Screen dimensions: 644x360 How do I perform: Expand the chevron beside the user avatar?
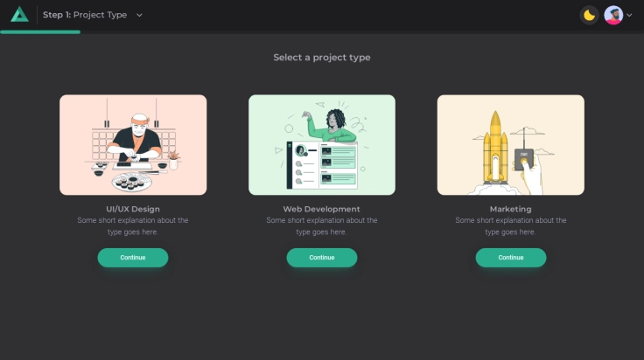629,15
